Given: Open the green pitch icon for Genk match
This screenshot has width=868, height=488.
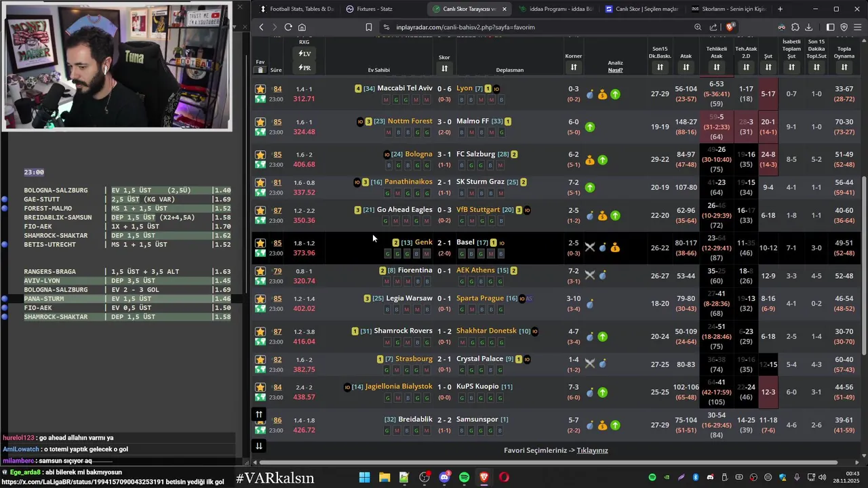Looking at the screenshot, I should (260, 253).
